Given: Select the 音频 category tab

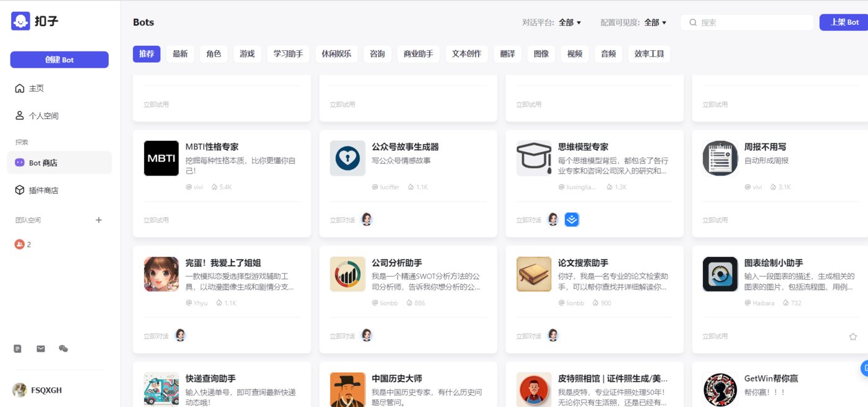Looking at the screenshot, I should tap(608, 54).
